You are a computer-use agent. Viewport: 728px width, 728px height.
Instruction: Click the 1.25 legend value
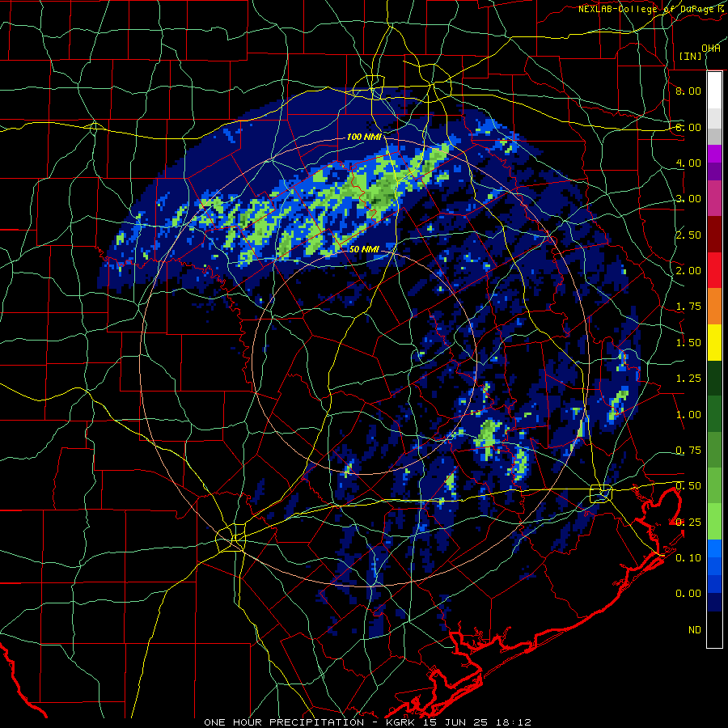click(688, 379)
